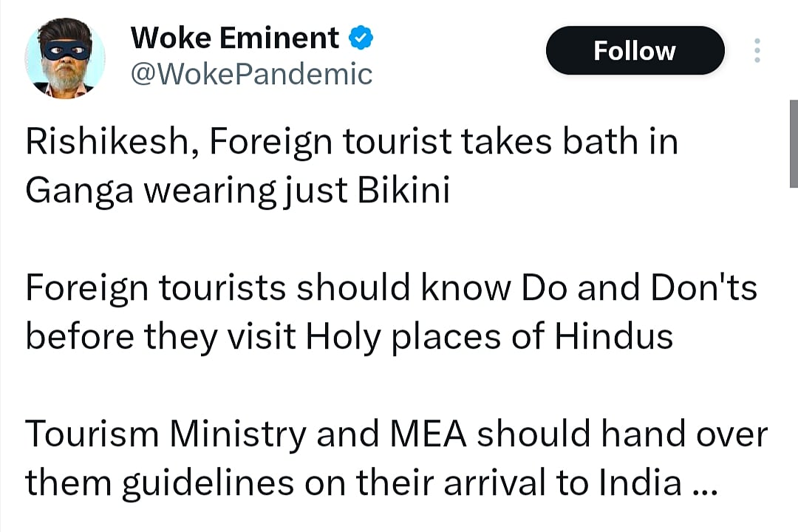Screen dimensions: 798x532
Task: Open the Woke Eminent display name link
Action: click(235, 38)
